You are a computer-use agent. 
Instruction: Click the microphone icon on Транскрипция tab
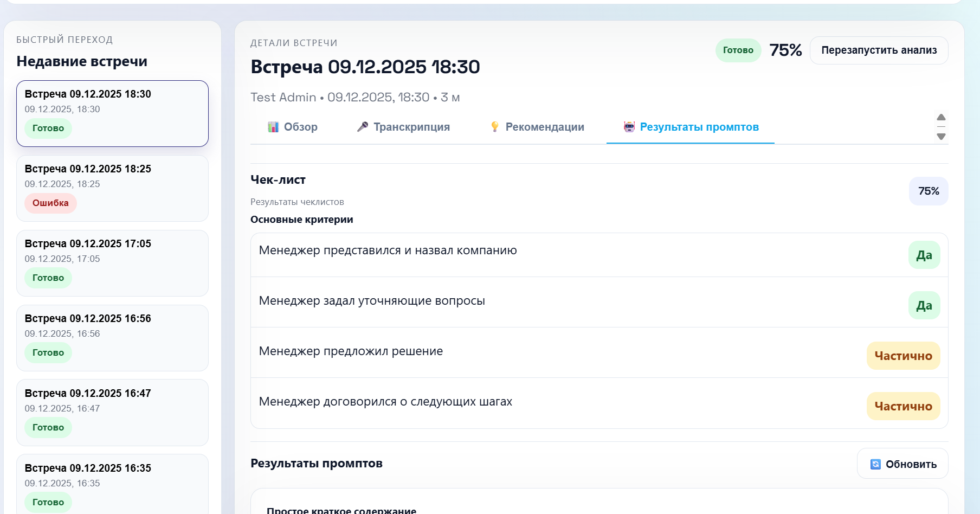coord(363,127)
